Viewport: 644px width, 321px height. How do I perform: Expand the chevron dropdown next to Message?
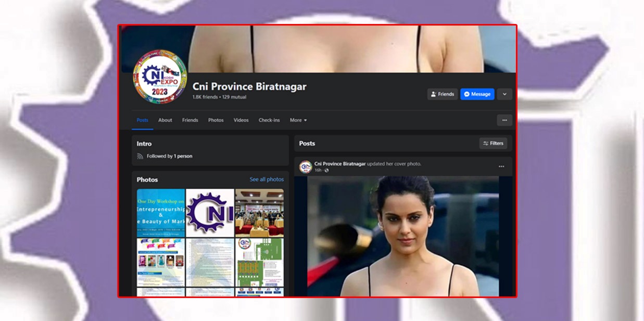(x=504, y=94)
